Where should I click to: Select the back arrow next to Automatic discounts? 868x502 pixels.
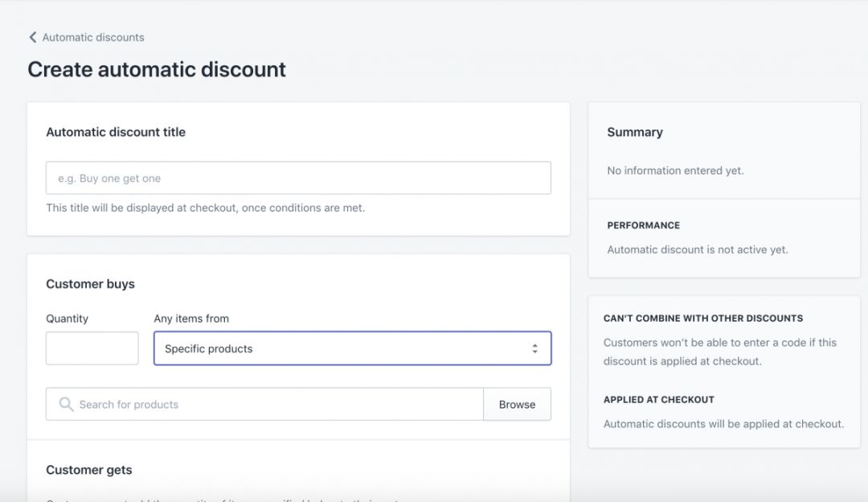(x=32, y=37)
